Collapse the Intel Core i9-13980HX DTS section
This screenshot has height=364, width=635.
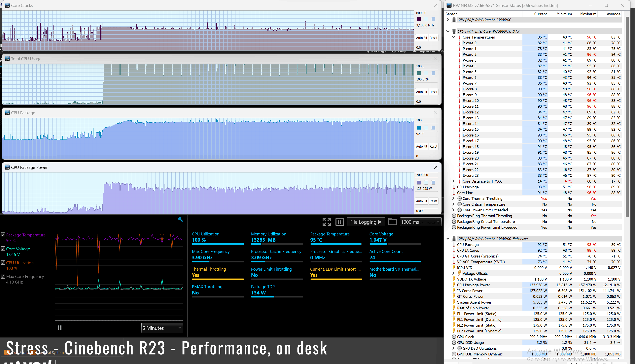(x=448, y=31)
